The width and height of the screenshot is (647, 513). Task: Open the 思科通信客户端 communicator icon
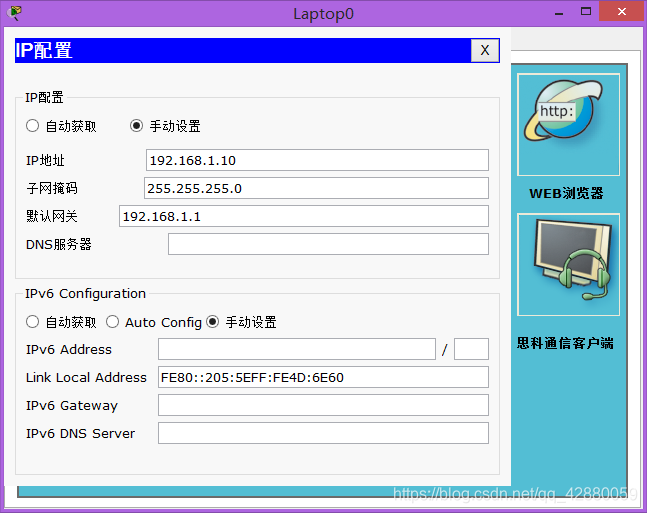[568, 265]
